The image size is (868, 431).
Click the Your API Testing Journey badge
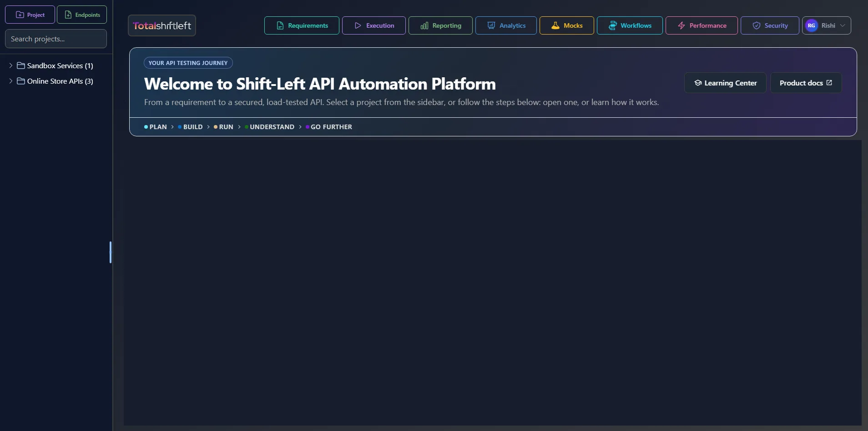coord(188,63)
